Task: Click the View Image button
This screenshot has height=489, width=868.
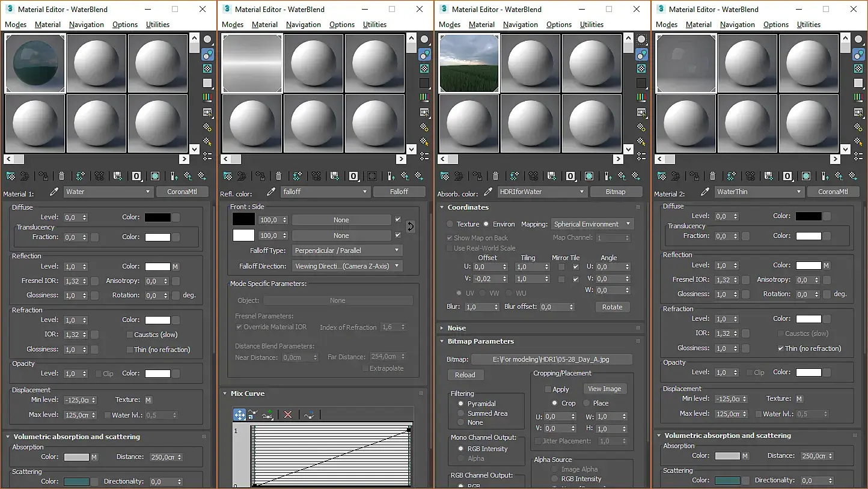Action: pos(605,389)
